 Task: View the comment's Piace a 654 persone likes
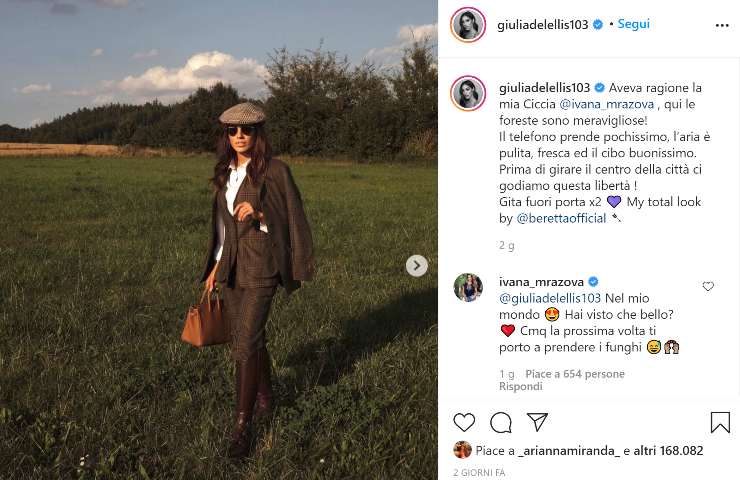pos(575,374)
